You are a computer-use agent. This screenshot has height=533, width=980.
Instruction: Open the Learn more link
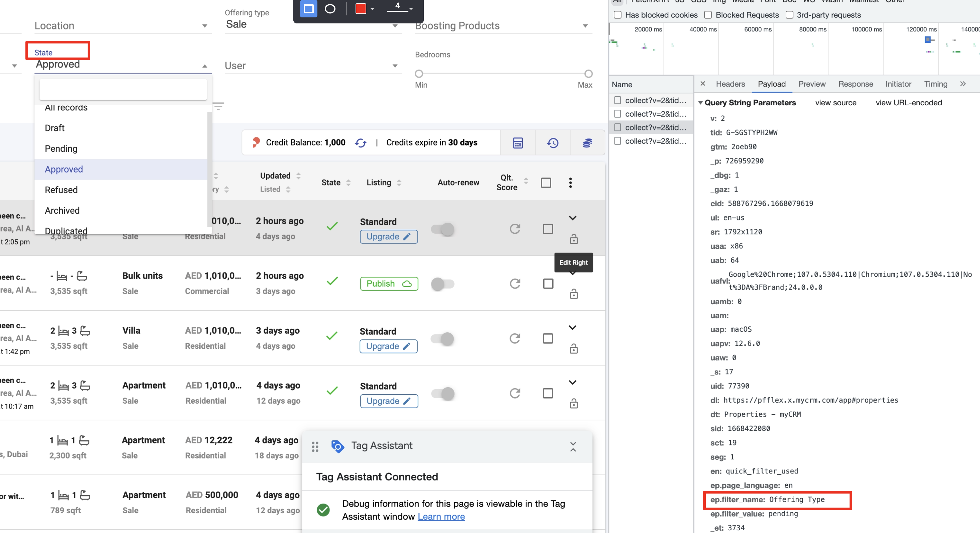coord(441,516)
